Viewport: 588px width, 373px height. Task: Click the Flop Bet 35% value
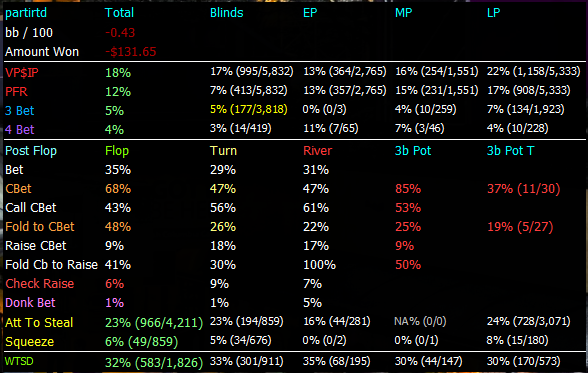(118, 170)
